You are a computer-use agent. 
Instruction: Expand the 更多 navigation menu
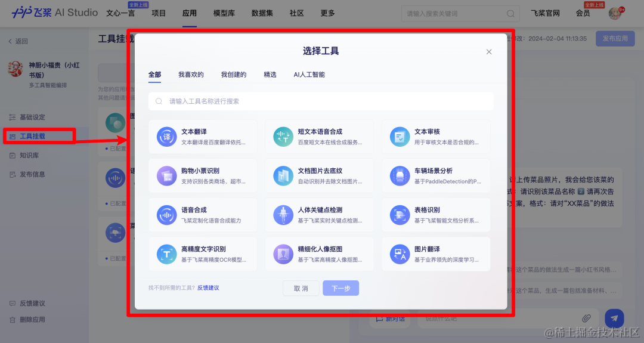coord(327,13)
